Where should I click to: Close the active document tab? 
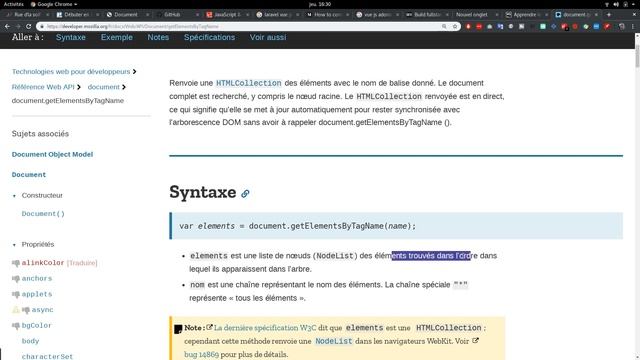coord(596,14)
